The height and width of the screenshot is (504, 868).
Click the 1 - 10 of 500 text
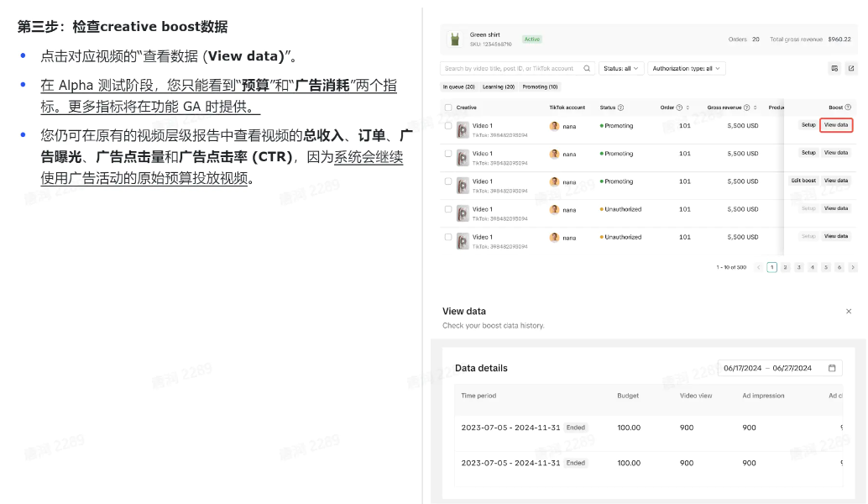coord(731,267)
